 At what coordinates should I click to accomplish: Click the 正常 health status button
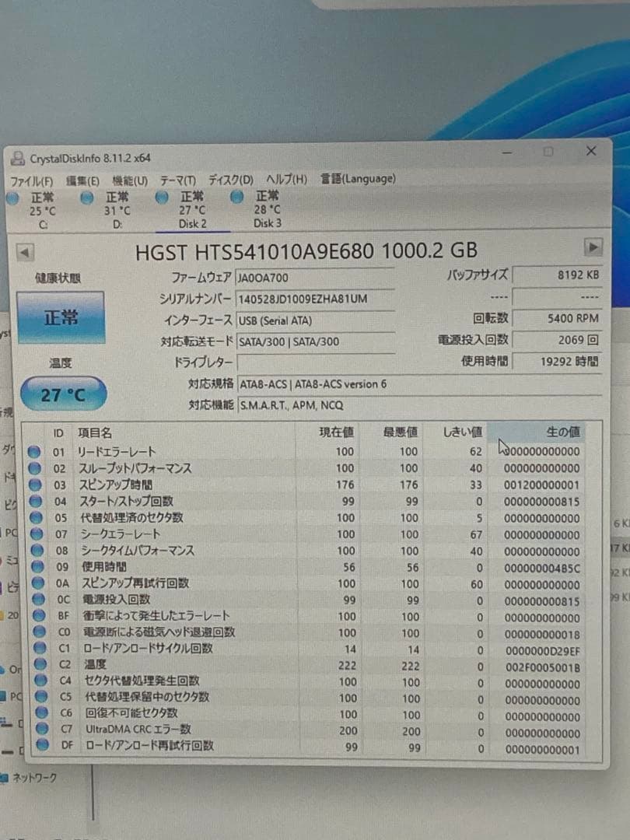coord(61,318)
